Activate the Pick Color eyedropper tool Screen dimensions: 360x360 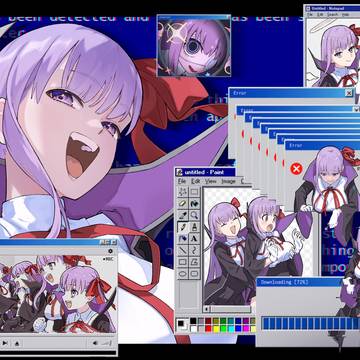[183, 215]
